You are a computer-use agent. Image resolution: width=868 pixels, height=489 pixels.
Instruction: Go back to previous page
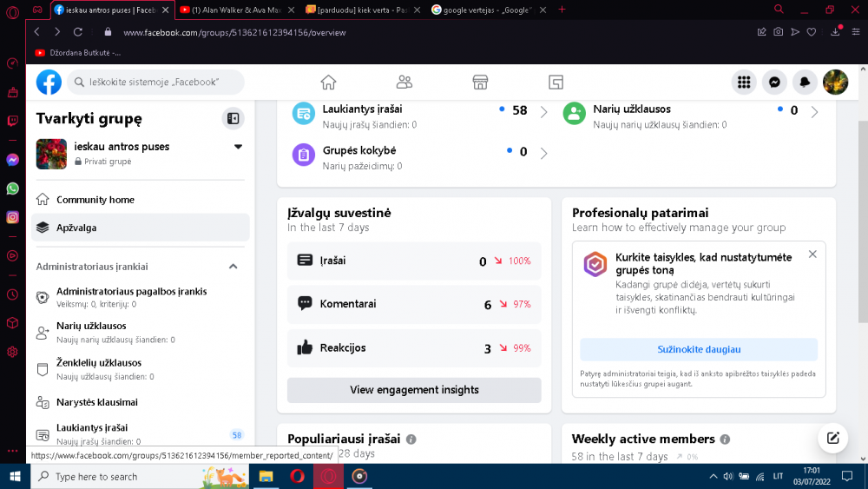(x=37, y=32)
